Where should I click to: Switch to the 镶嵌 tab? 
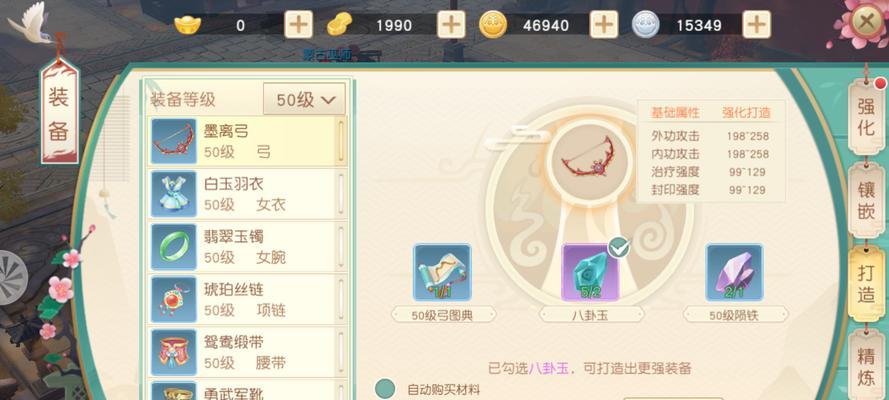[x=866, y=199]
